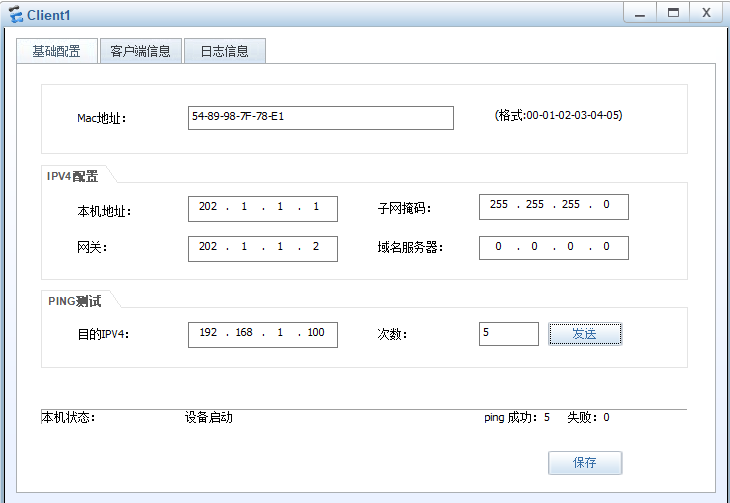Click the 保存 button
The image size is (730, 503).
(x=585, y=462)
